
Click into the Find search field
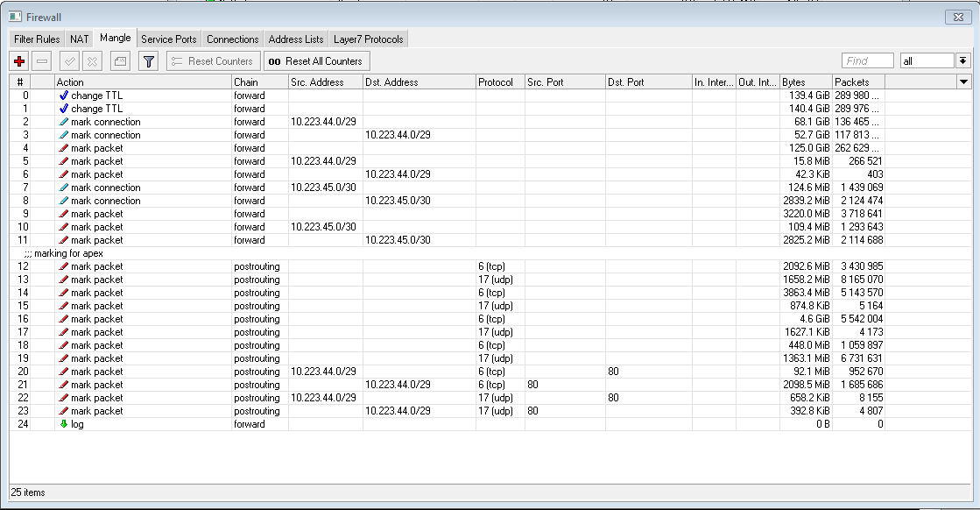coord(868,60)
